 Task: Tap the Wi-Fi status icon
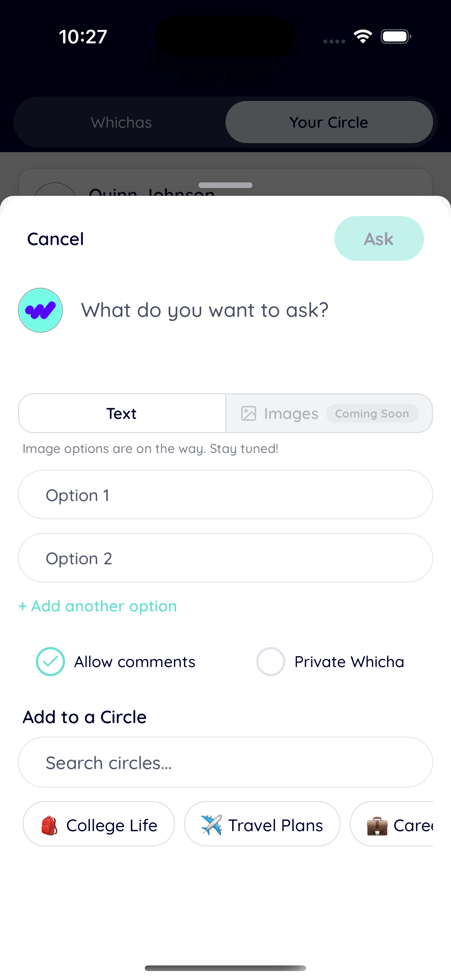click(363, 37)
